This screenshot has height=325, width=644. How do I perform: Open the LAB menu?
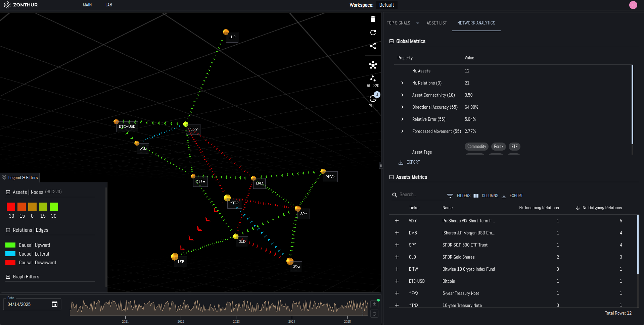click(109, 5)
